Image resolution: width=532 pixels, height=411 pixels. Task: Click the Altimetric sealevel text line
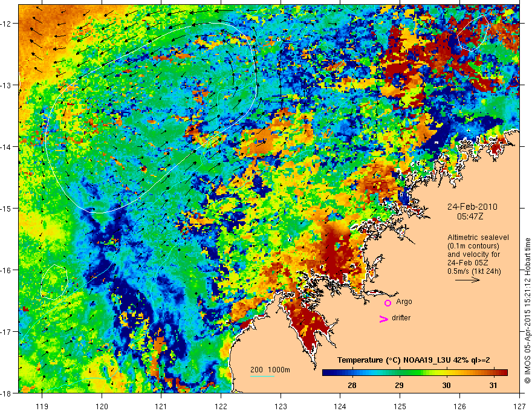[x=478, y=238]
